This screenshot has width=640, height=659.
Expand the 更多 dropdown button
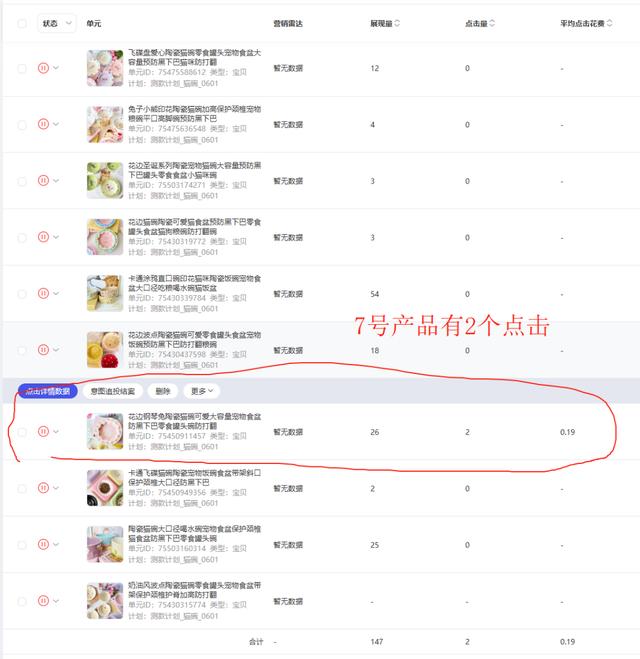tap(202, 391)
